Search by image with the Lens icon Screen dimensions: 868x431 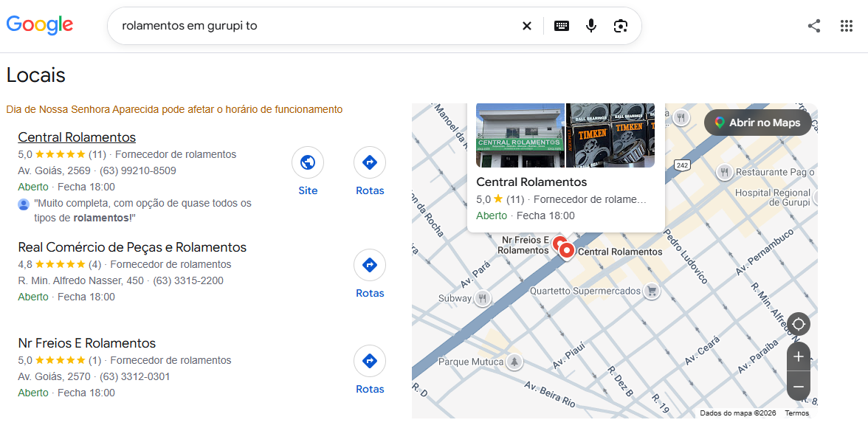tap(621, 26)
